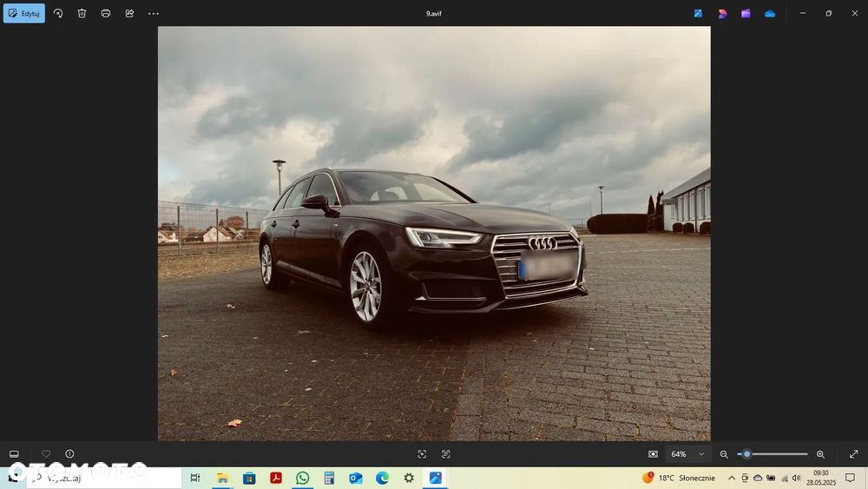Open the 18°C Słonecznie weather widget

679,478
